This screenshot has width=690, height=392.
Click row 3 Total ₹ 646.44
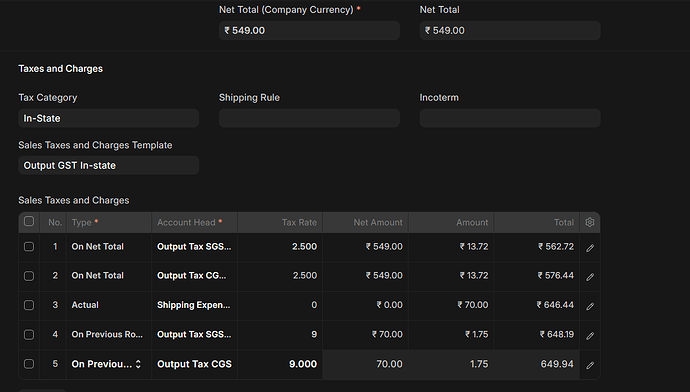(x=555, y=305)
